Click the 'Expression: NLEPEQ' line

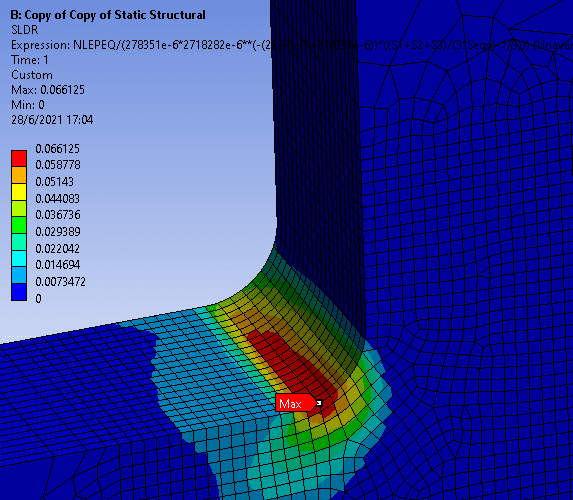[292, 45]
